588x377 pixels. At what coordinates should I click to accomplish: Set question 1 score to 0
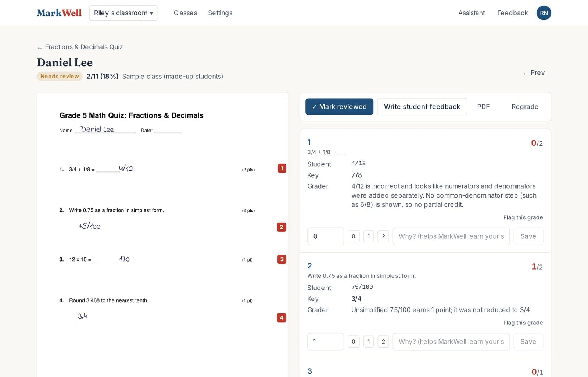click(x=354, y=236)
